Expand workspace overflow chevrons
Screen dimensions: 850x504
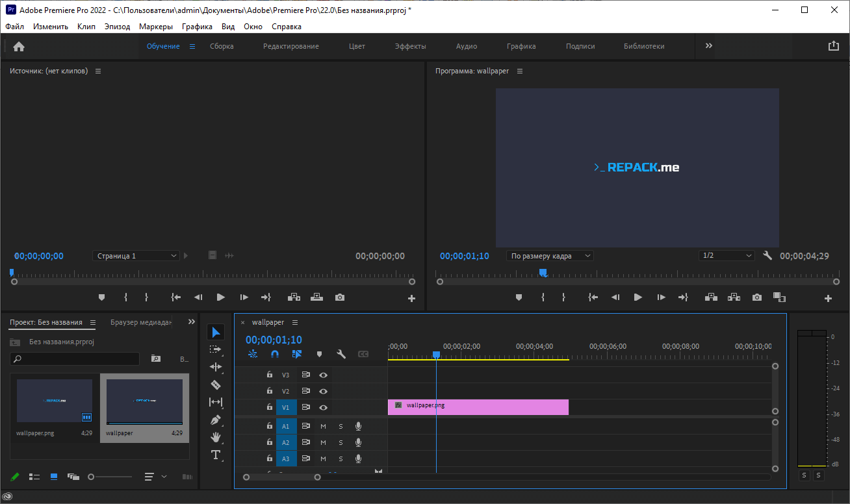click(x=709, y=45)
